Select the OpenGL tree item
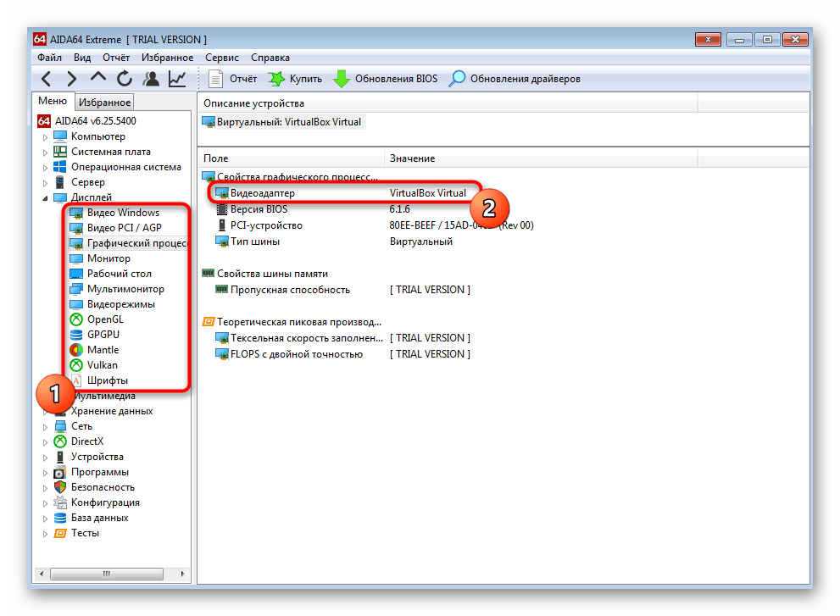Image resolution: width=840 pixels, height=616 pixels. point(104,319)
